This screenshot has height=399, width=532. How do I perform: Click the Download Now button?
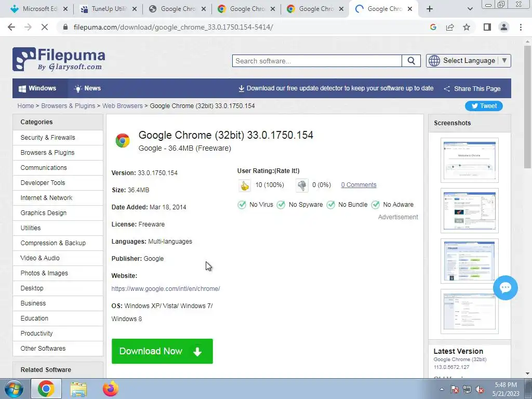click(x=162, y=351)
